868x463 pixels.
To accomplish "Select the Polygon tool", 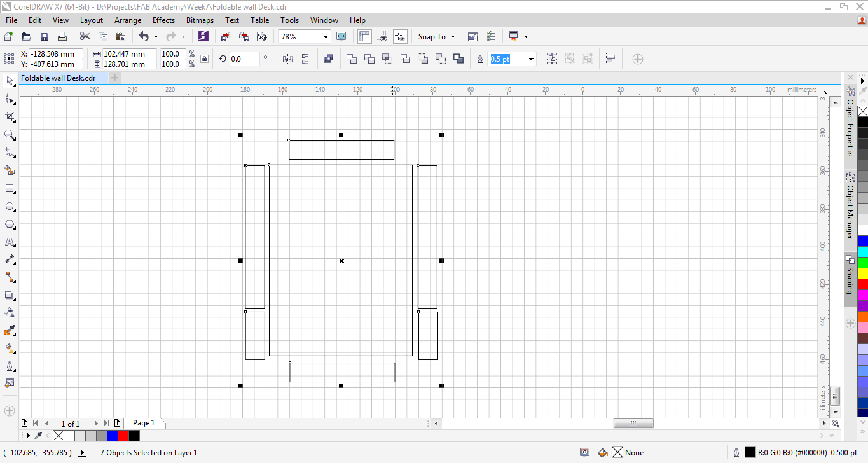I will (x=10, y=225).
